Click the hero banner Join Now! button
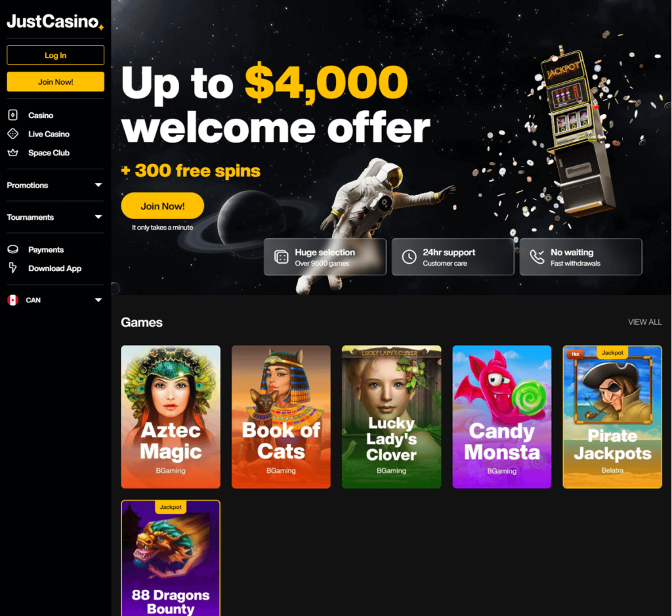Image resolution: width=672 pixels, height=616 pixels. 163,206
